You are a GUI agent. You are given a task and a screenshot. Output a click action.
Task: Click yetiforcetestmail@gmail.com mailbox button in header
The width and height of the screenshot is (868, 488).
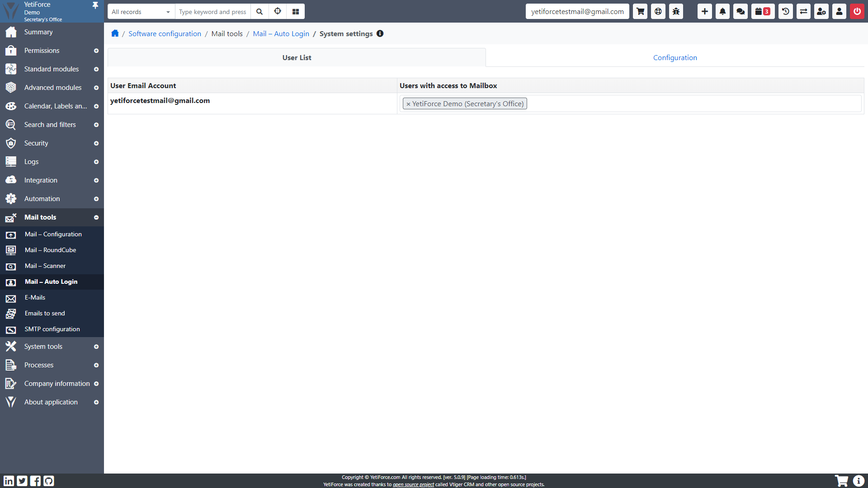coord(577,12)
